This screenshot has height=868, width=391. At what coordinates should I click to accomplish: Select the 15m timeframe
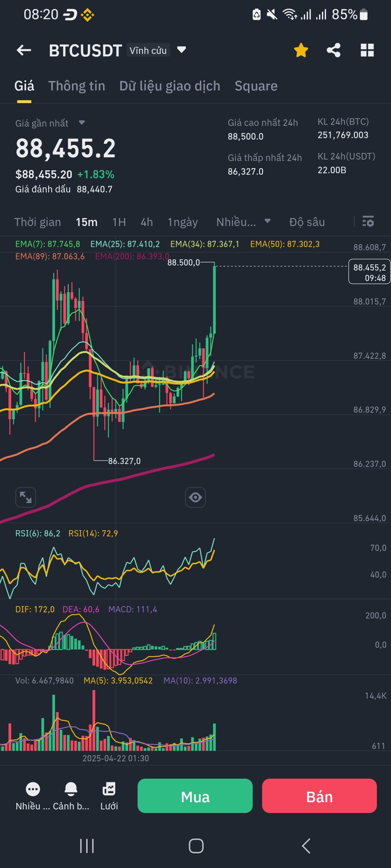point(87,222)
